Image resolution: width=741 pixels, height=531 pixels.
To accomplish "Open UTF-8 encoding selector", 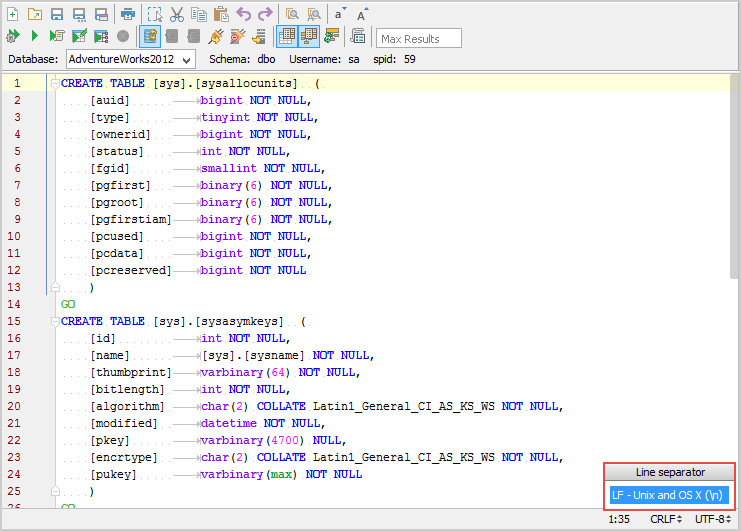I will click(713, 519).
